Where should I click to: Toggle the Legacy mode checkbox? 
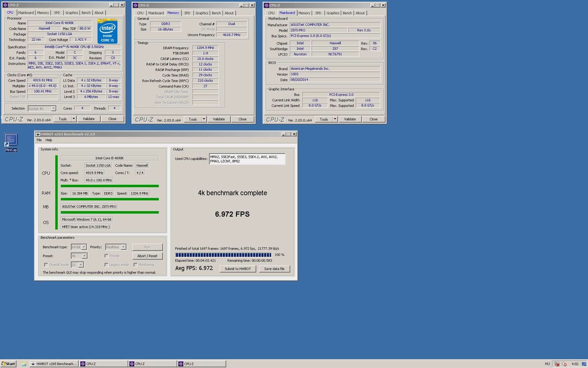107,265
